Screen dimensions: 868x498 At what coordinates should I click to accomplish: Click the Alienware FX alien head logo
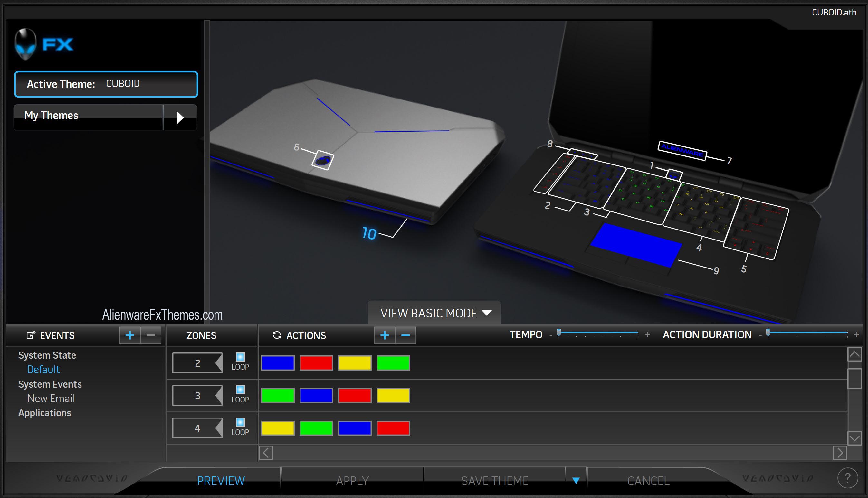click(x=25, y=44)
